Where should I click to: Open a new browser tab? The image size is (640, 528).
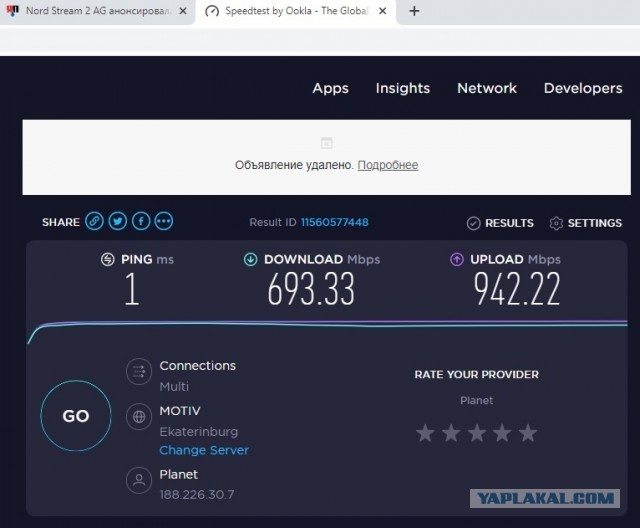[414, 11]
